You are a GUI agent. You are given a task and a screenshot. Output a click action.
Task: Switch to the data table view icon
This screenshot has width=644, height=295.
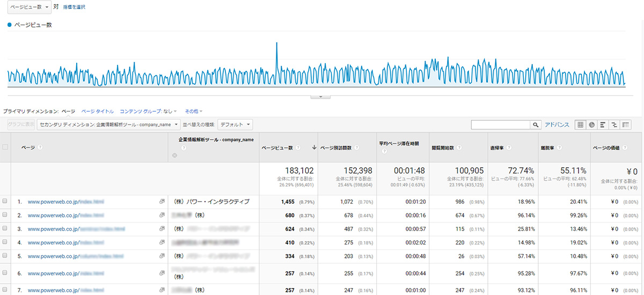pyautogui.click(x=580, y=125)
